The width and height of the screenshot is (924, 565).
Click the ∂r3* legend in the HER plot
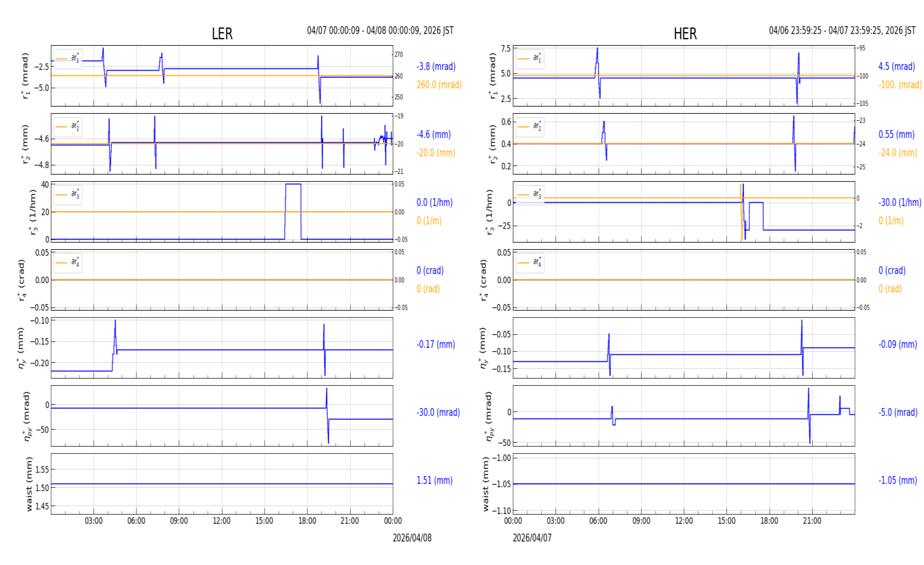[x=529, y=195]
